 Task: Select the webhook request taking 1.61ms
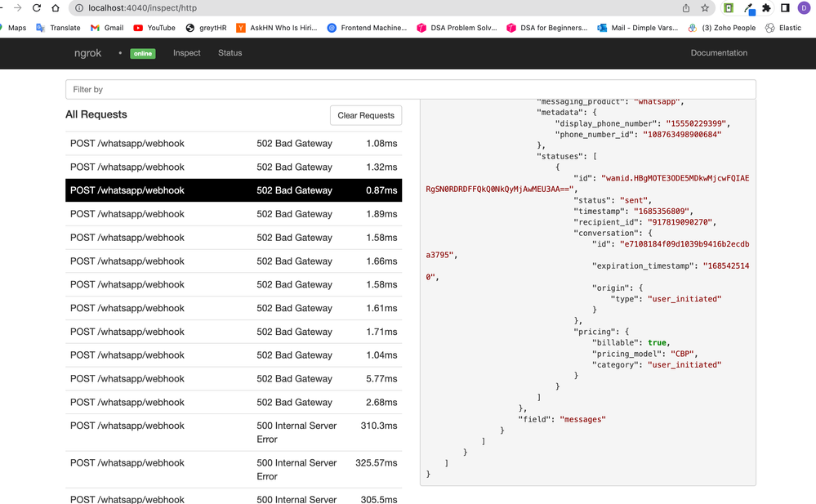[234, 308]
